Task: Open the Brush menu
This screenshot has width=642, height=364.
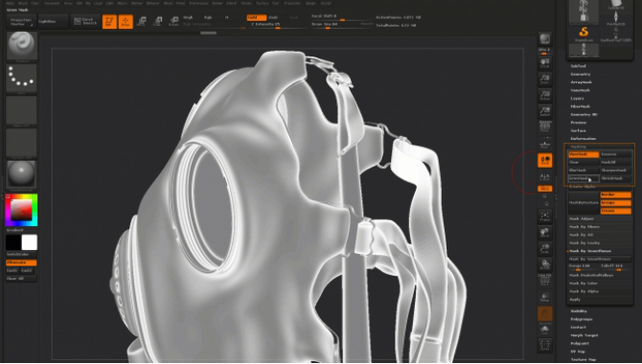Action: point(23,3)
